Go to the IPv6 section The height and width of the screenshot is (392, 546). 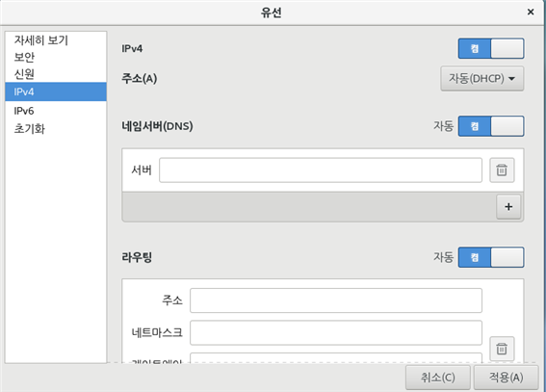coord(56,111)
